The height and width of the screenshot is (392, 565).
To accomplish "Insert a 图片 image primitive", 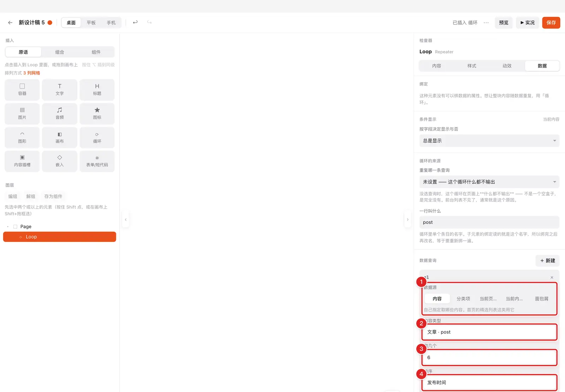I will click(x=22, y=114).
